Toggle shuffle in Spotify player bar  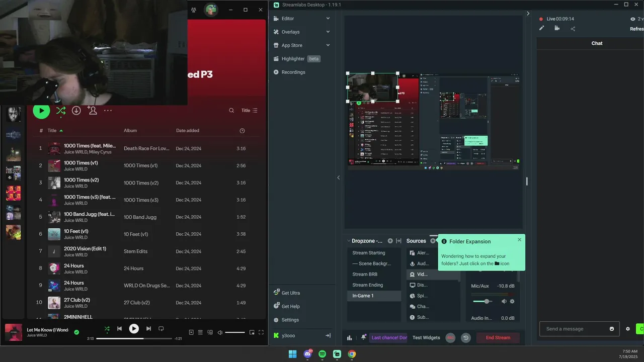107,329
